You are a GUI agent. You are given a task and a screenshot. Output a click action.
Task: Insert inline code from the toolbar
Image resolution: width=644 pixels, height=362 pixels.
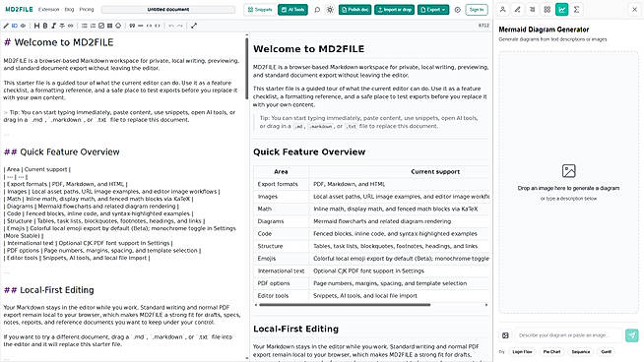(149, 26)
